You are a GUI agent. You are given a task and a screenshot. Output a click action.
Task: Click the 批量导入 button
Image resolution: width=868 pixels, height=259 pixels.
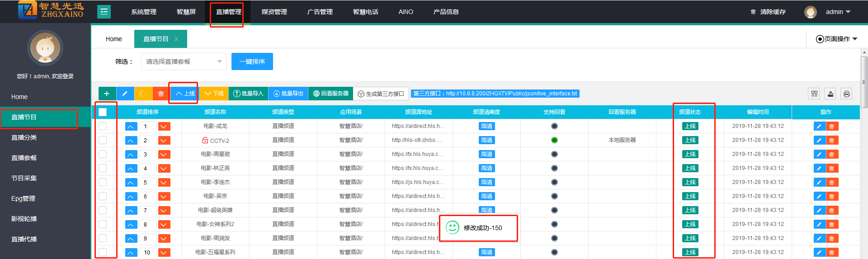[248, 94]
